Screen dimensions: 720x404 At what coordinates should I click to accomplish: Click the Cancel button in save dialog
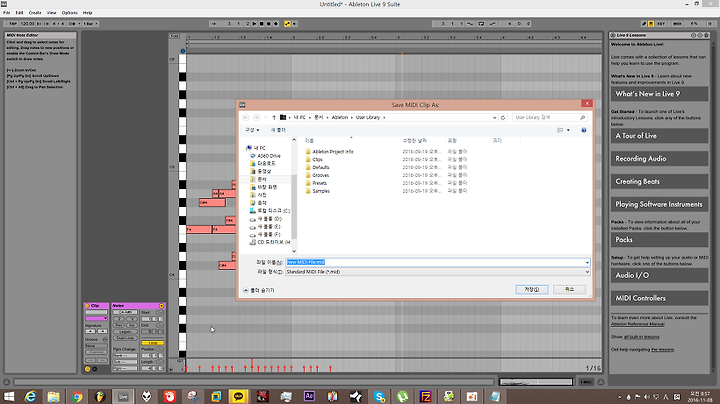(569, 289)
